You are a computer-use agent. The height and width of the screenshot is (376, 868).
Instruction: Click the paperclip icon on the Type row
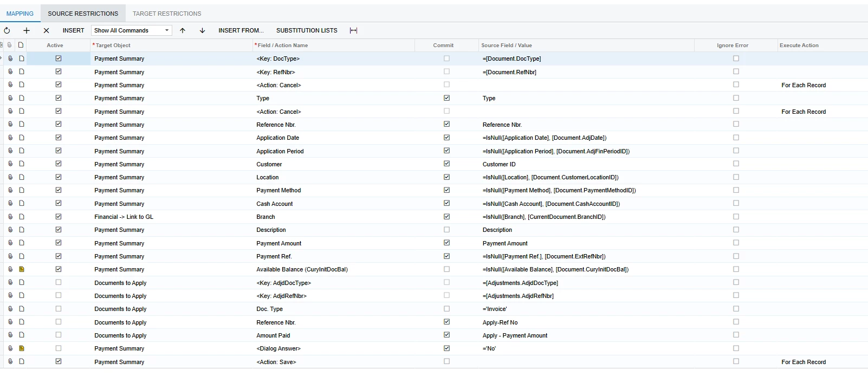[10, 98]
